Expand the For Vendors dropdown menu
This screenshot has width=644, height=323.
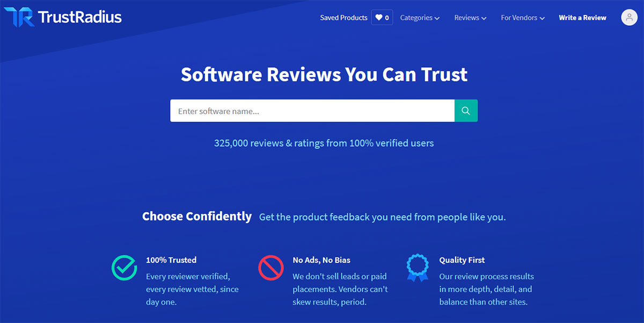click(523, 18)
